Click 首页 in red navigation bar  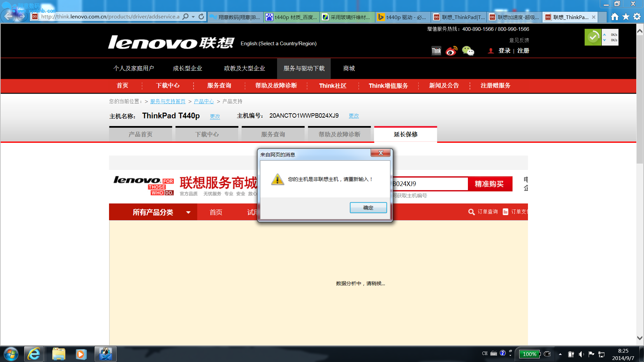pyautogui.click(x=122, y=85)
